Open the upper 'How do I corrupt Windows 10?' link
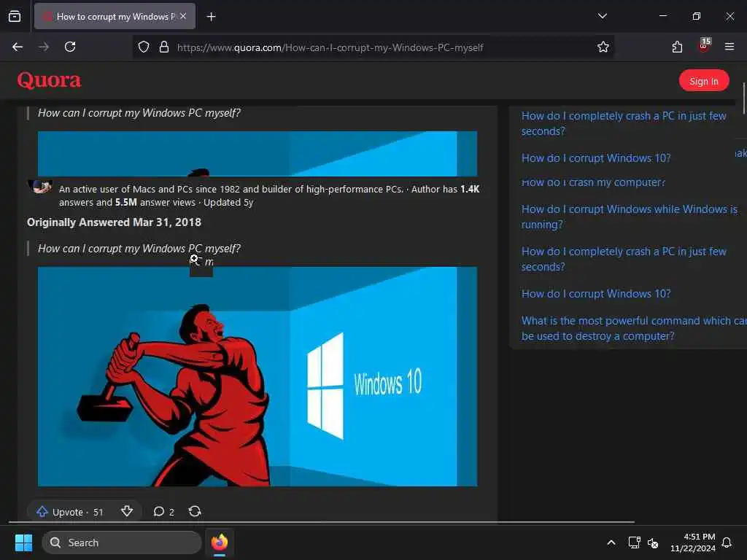747x560 pixels. (x=595, y=158)
